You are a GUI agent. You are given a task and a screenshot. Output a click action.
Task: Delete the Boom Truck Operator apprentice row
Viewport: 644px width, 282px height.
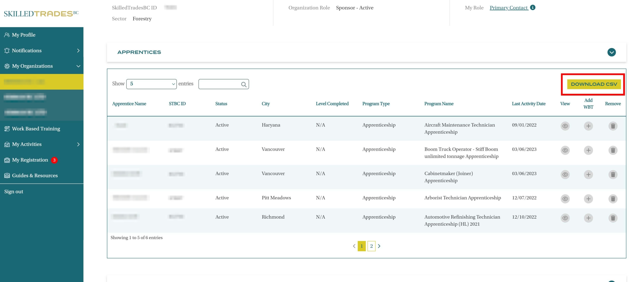pos(613,150)
